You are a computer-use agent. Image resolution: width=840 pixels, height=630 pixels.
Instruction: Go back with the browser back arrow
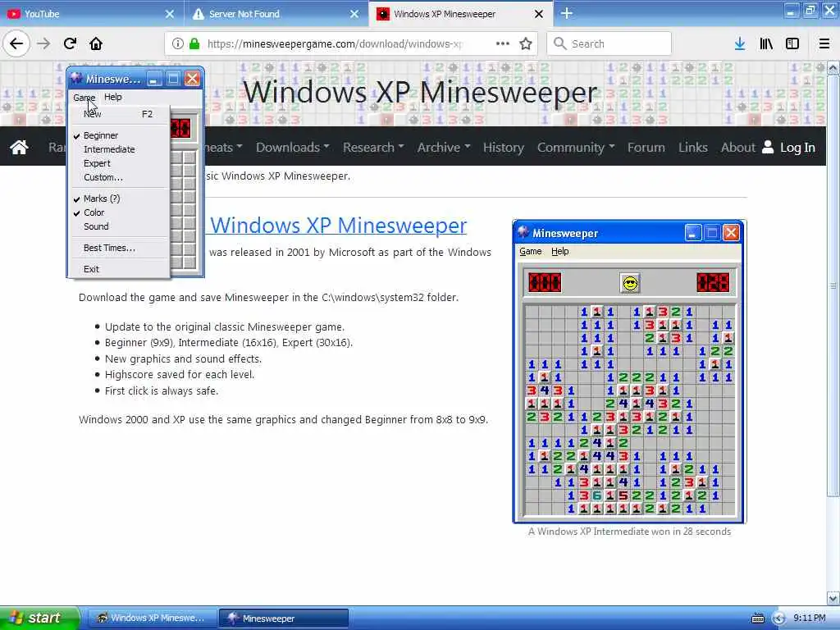click(x=16, y=43)
